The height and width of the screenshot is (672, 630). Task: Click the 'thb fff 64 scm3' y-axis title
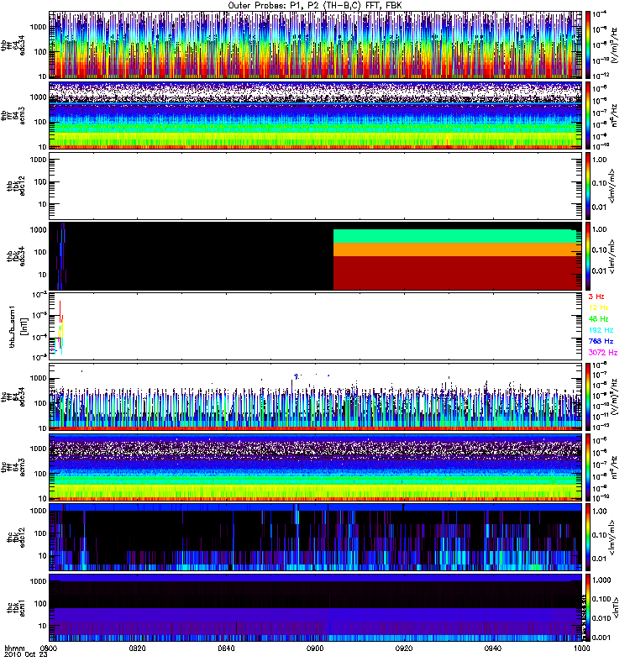pyautogui.click(x=13, y=116)
